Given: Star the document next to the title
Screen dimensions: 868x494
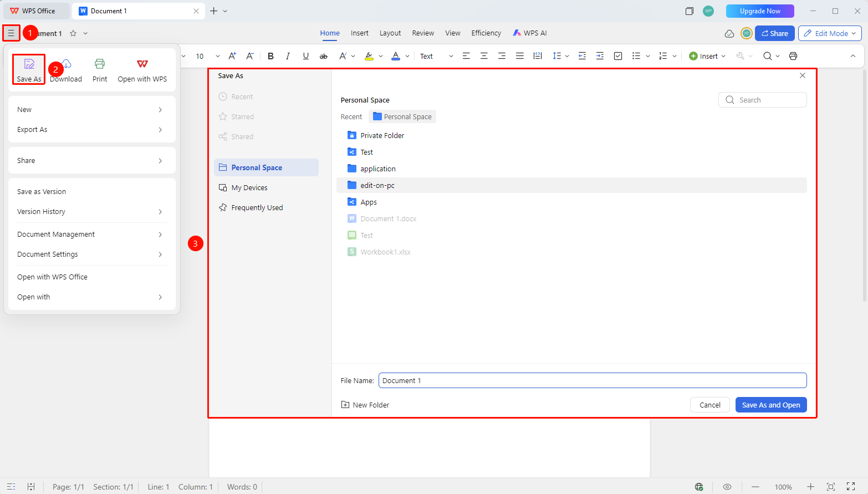Looking at the screenshot, I should (73, 33).
